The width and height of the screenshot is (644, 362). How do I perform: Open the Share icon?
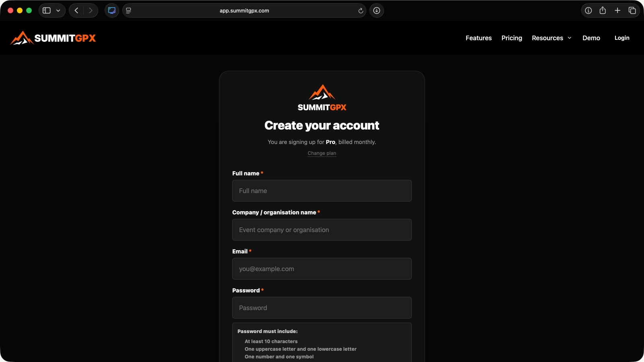pyautogui.click(x=603, y=10)
